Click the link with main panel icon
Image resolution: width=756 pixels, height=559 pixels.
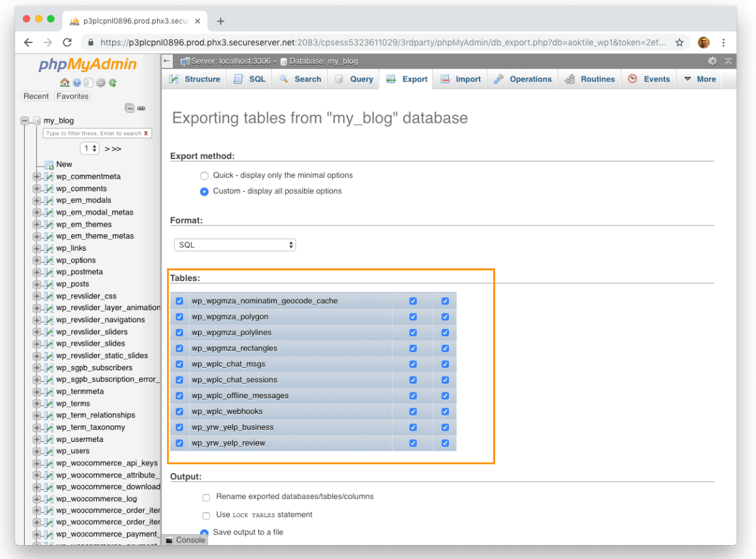pyautogui.click(x=141, y=108)
